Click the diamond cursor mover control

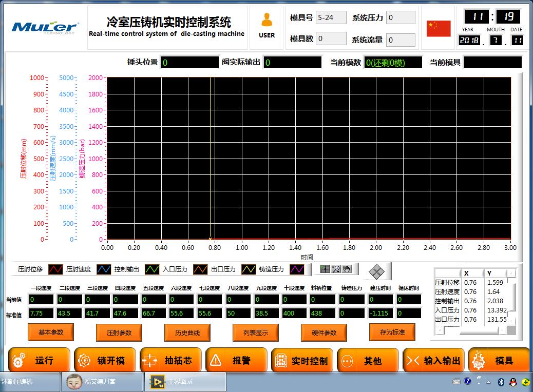(x=376, y=270)
